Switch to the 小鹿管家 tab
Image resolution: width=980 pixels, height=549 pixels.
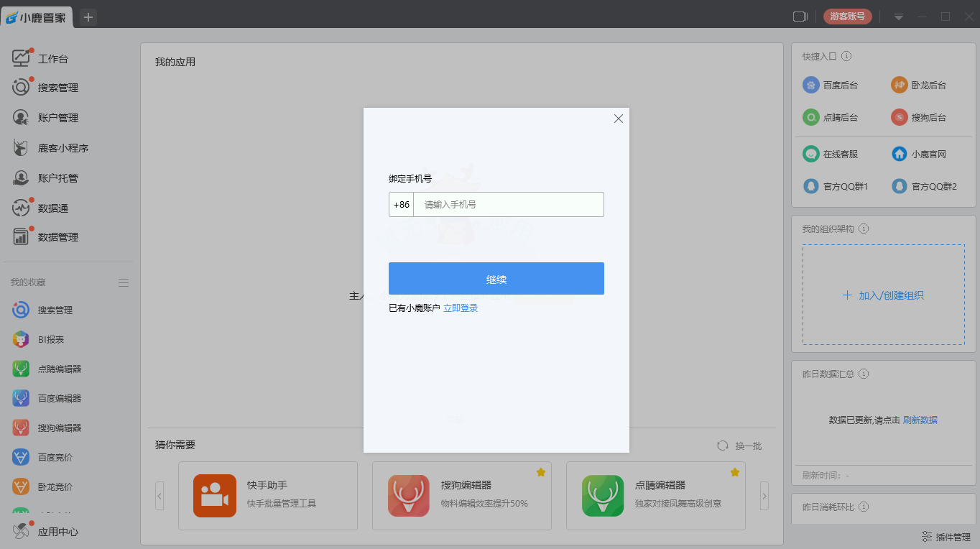point(37,17)
